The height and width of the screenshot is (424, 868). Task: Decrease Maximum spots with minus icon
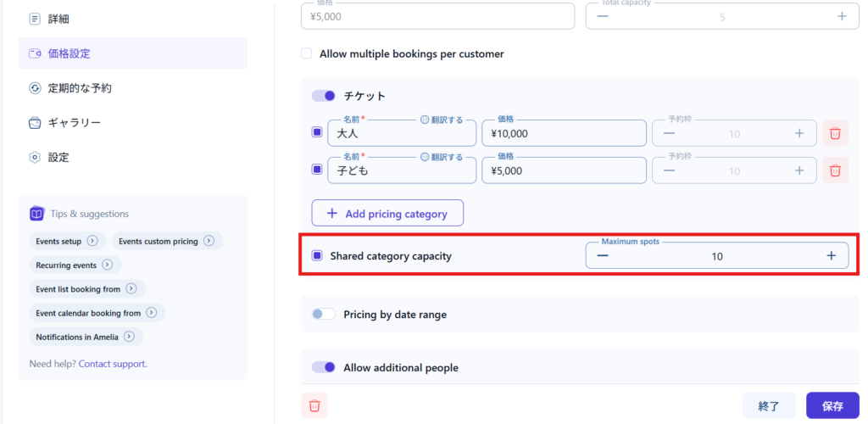click(603, 256)
